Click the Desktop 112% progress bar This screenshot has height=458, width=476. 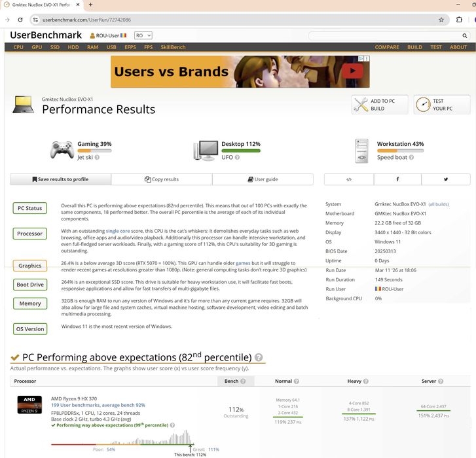pos(241,150)
